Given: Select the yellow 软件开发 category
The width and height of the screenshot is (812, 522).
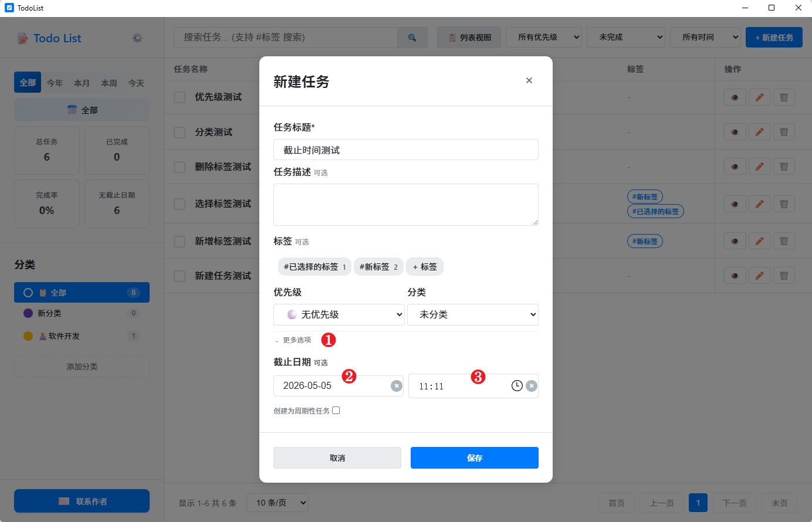Looking at the screenshot, I should [82, 336].
